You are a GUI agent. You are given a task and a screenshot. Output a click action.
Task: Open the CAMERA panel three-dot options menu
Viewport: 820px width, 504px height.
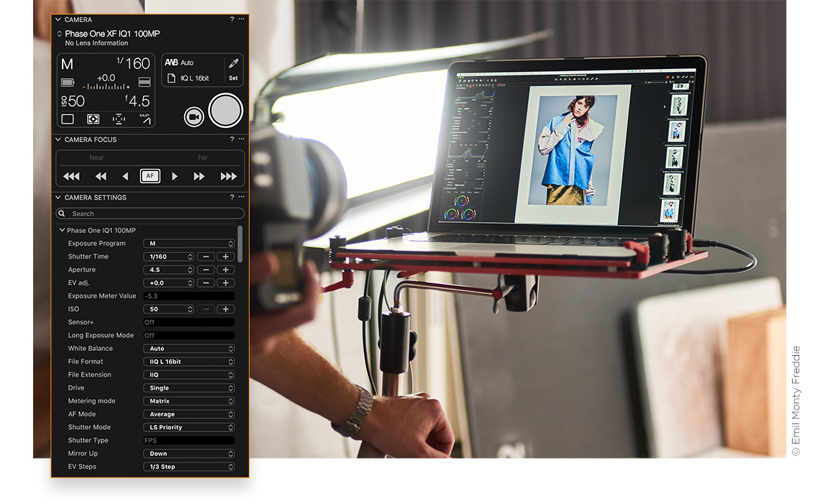click(242, 19)
